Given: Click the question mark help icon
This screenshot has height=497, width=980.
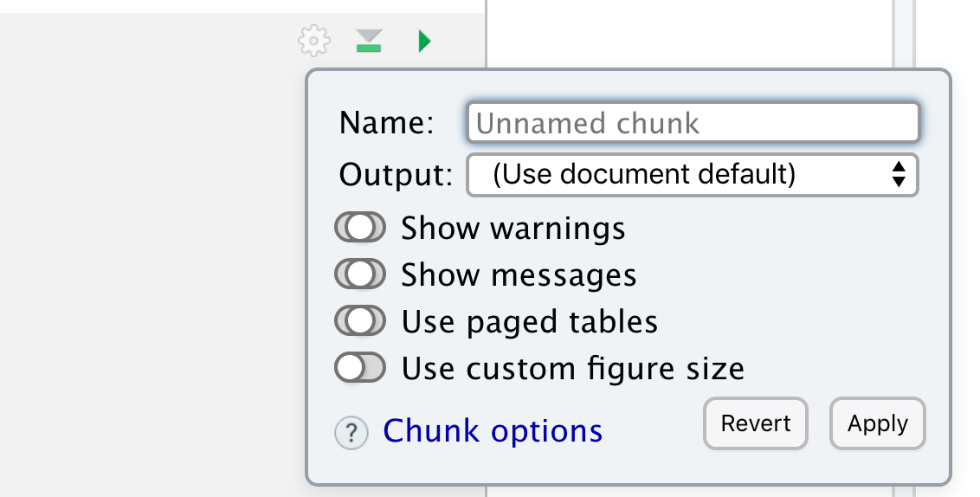Looking at the screenshot, I should 351,433.
